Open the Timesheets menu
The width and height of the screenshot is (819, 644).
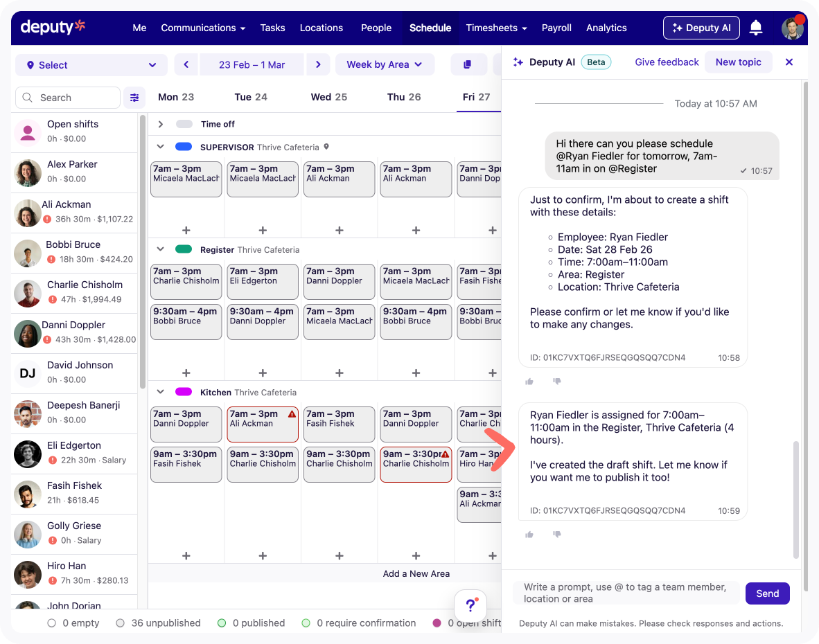(x=496, y=28)
